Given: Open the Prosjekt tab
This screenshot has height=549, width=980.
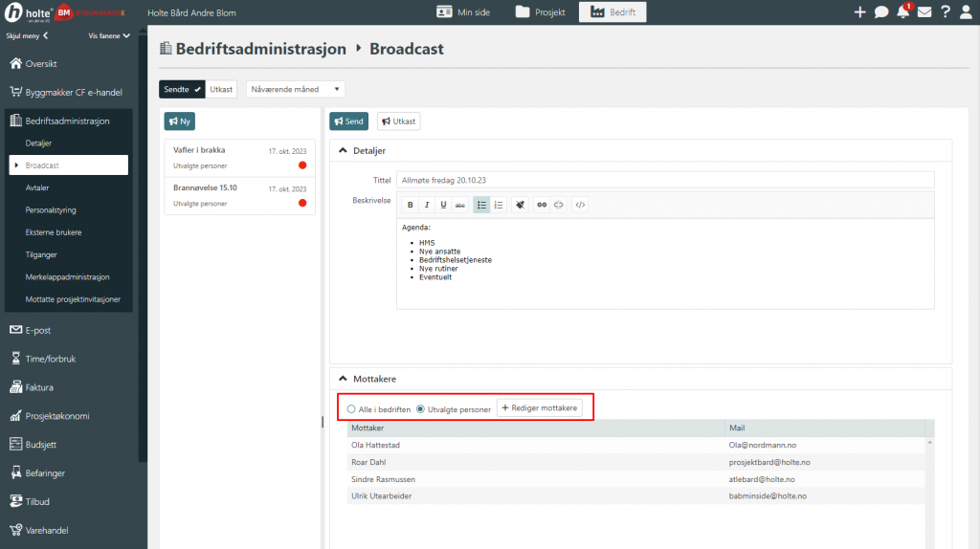Looking at the screenshot, I should pos(541,12).
